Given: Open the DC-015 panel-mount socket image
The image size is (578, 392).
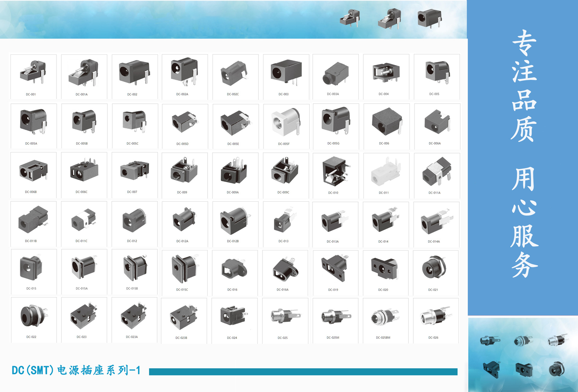Looking at the screenshot, I should 31,268.
